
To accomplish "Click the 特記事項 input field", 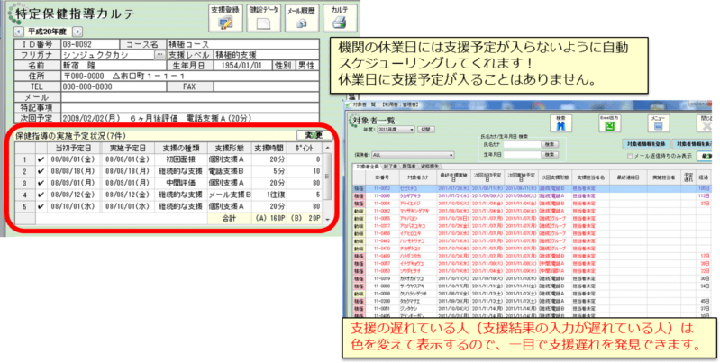I will pos(190,108).
